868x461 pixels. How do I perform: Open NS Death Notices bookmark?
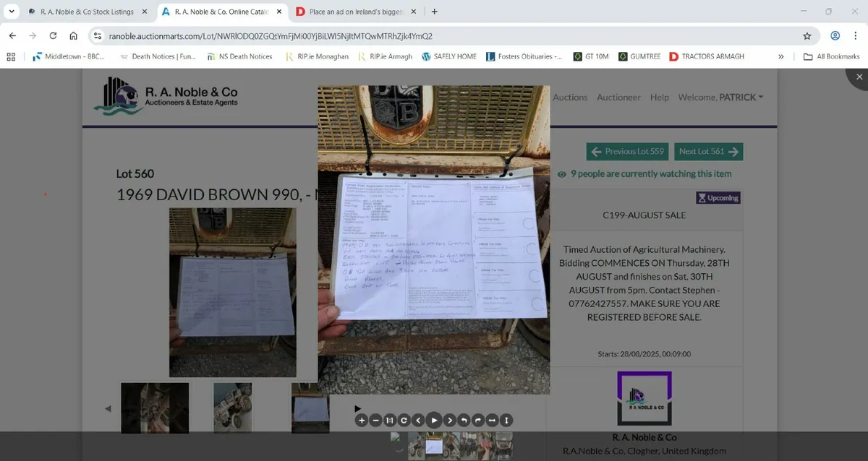tap(240, 56)
